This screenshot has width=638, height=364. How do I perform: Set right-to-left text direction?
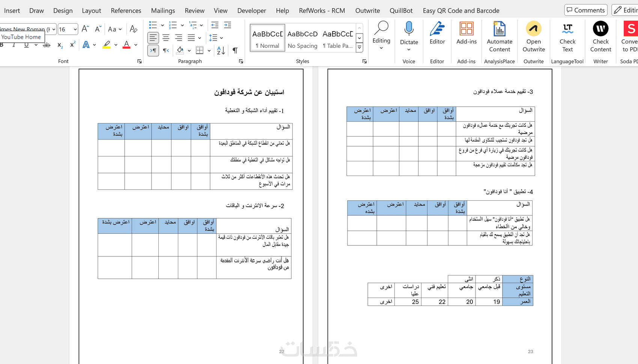click(166, 50)
